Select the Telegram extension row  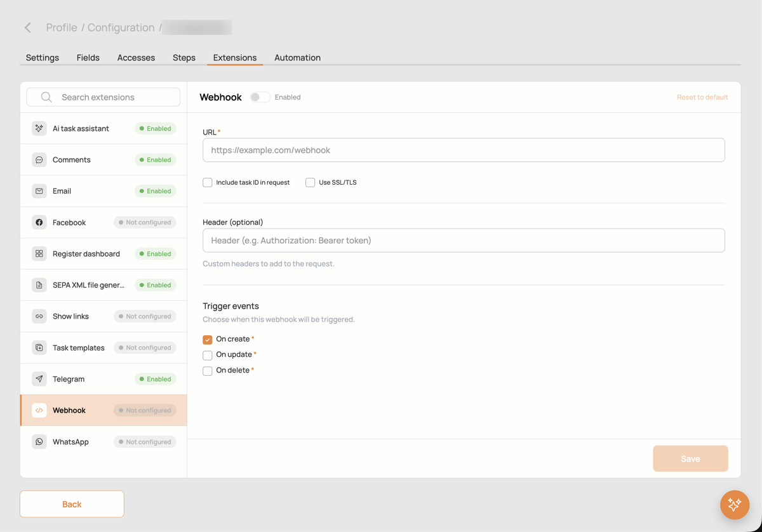point(104,379)
